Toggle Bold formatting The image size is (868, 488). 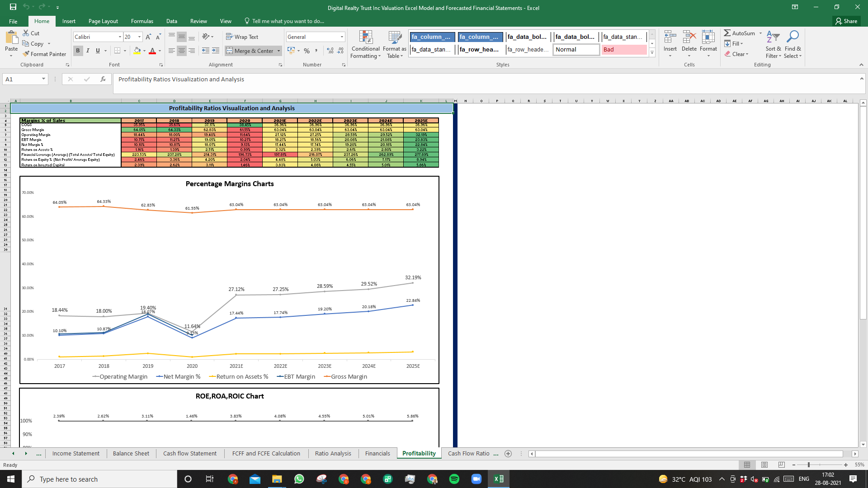78,51
